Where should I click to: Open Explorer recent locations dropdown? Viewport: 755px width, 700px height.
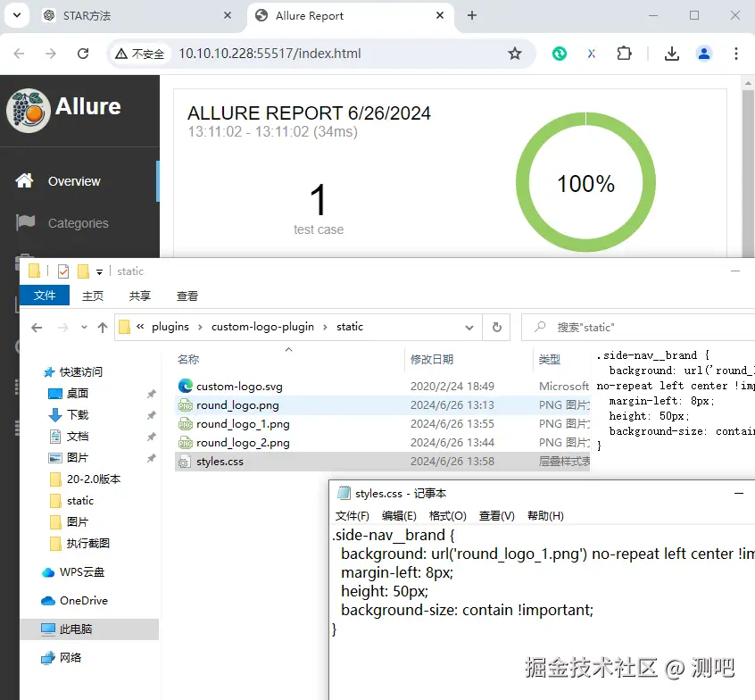pyautogui.click(x=84, y=328)
